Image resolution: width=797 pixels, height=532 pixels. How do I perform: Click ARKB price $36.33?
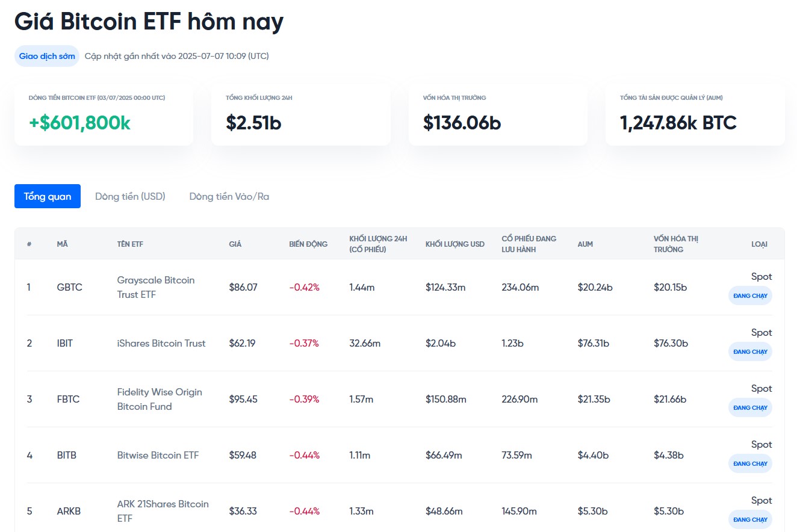point(243,511)
